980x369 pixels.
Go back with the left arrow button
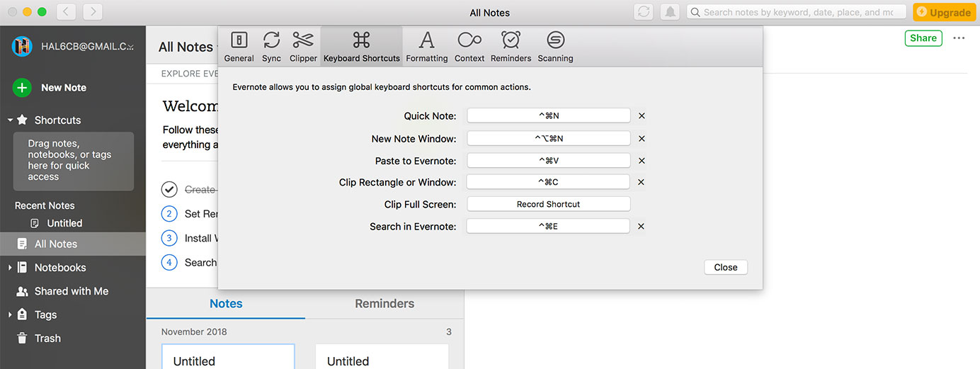(x=66, y=11)
